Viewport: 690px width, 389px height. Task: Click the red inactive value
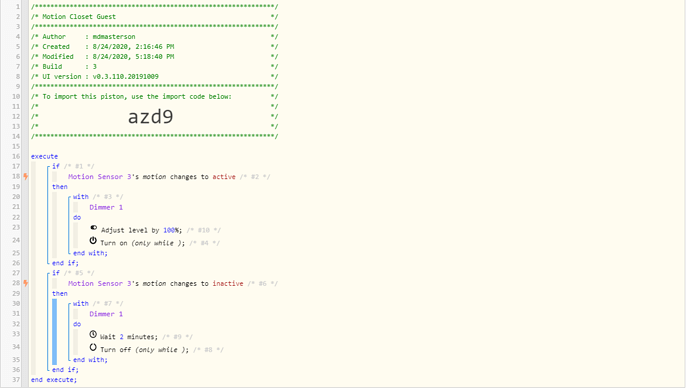point(228,284)
